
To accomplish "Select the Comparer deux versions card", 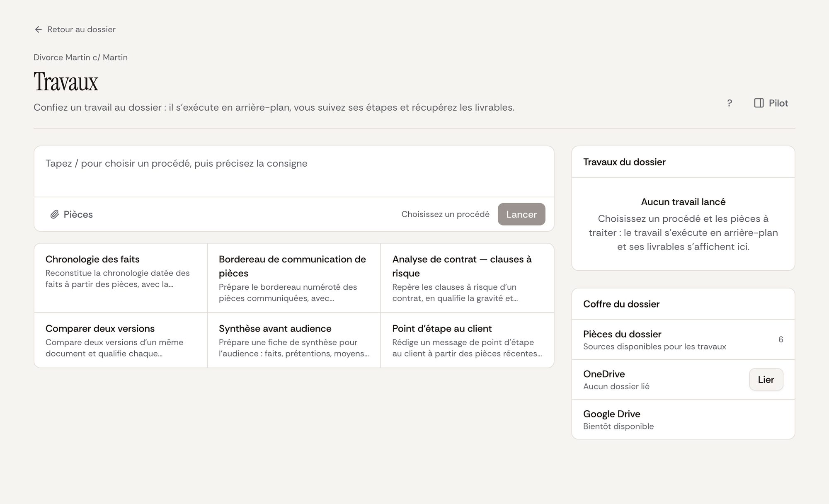I will [121, 340].
